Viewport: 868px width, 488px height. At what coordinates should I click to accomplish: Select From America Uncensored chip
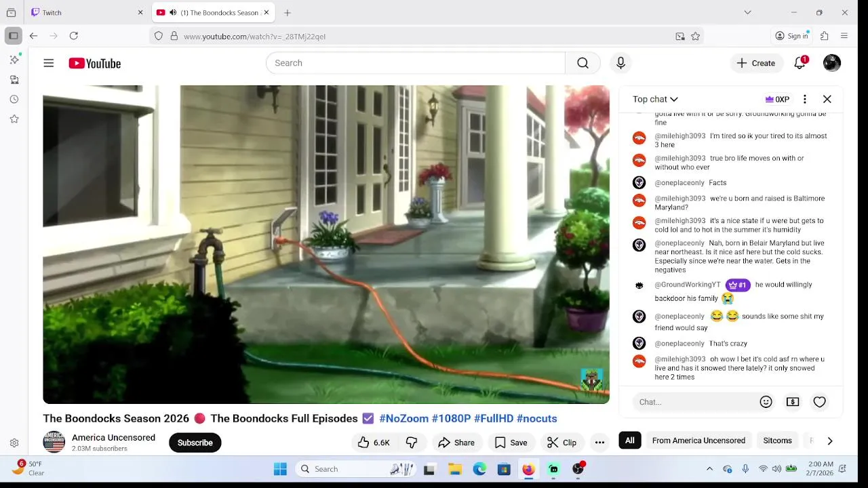click(x=698, y=441)
